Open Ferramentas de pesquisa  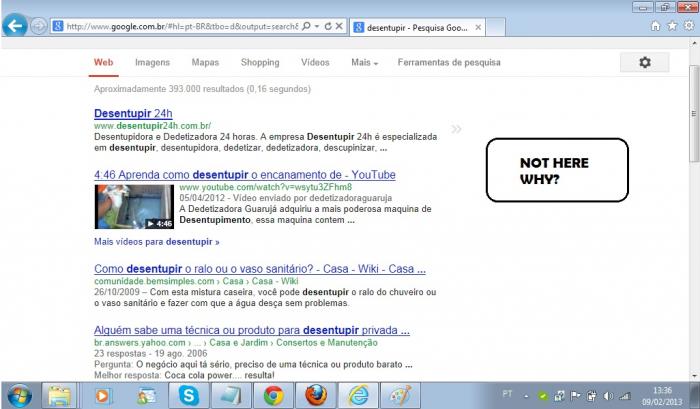pos(449,63)
